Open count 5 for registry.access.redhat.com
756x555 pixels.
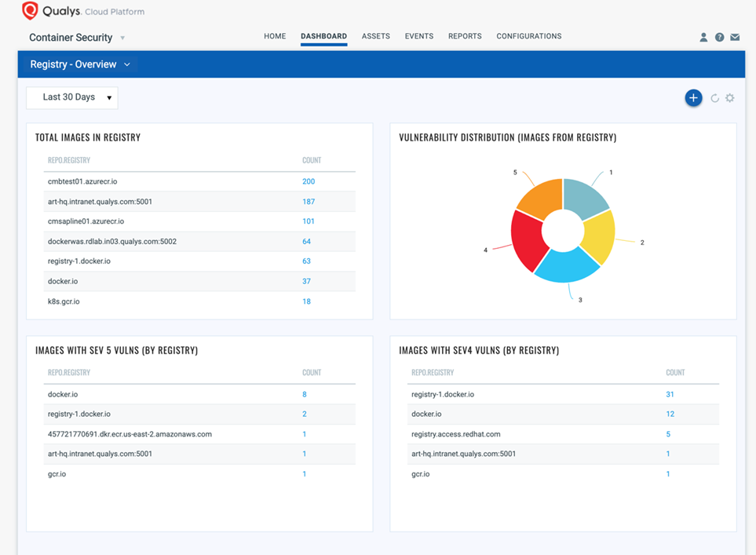(x=668, y=434)
